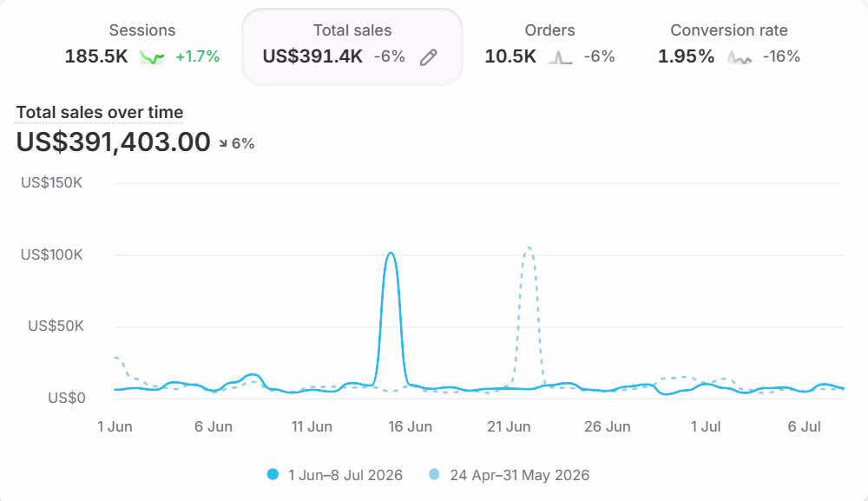Click the solid line peak near 16 Jun
Screen dimensions: 868x501
point(391,254)
